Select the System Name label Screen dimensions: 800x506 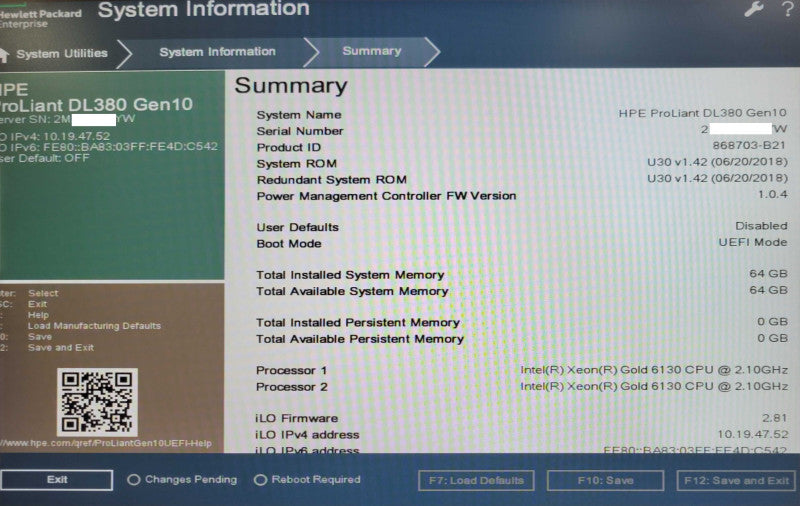tap(299, 115)
